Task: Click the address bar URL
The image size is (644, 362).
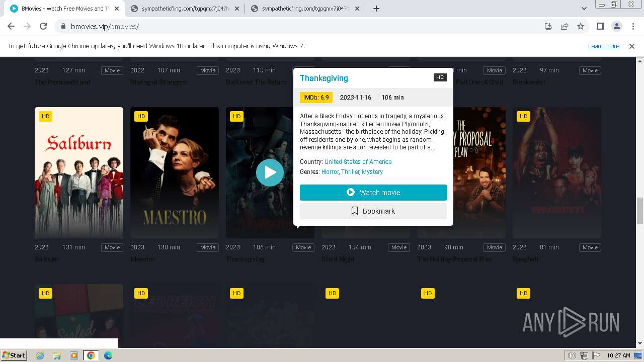Action: (105, 27)
